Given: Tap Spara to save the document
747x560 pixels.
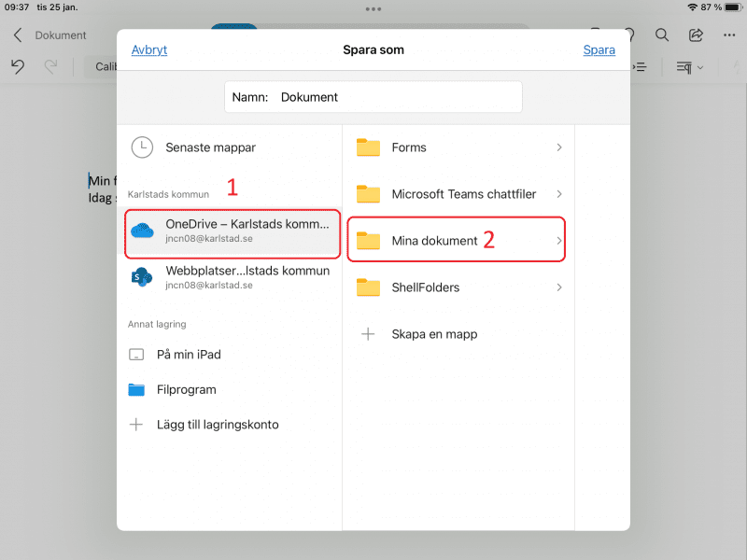Looking at the screenshot, I should [x=599, y=49].
